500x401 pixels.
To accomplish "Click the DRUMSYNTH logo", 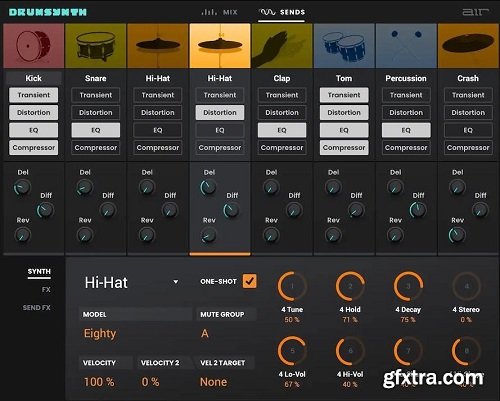I will (48, 12).
